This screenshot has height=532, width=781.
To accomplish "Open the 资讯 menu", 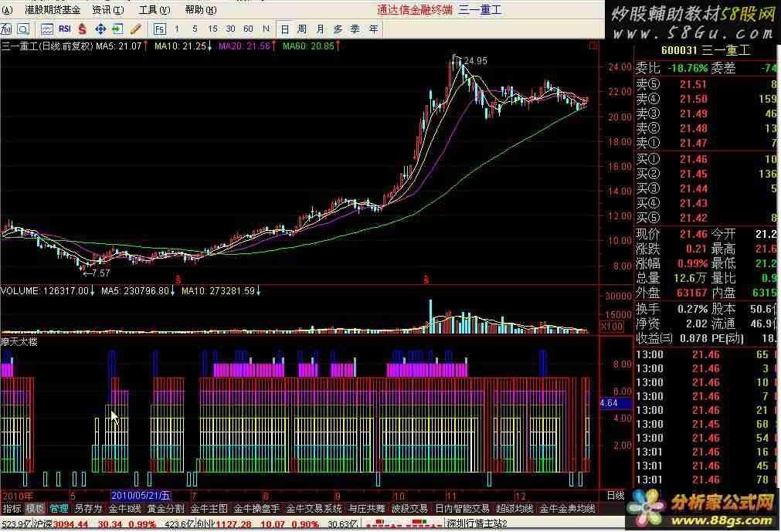I will point(108,9).
